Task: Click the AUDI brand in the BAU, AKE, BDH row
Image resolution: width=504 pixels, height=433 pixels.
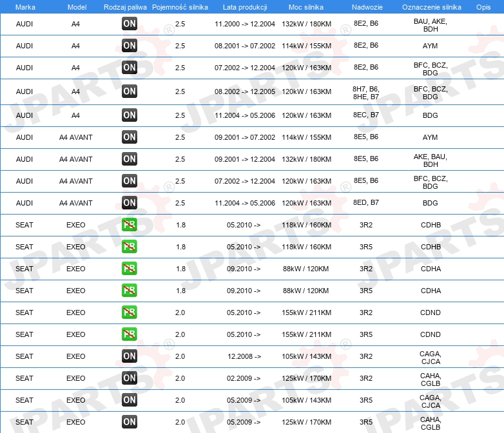Action: click(24, 24)
